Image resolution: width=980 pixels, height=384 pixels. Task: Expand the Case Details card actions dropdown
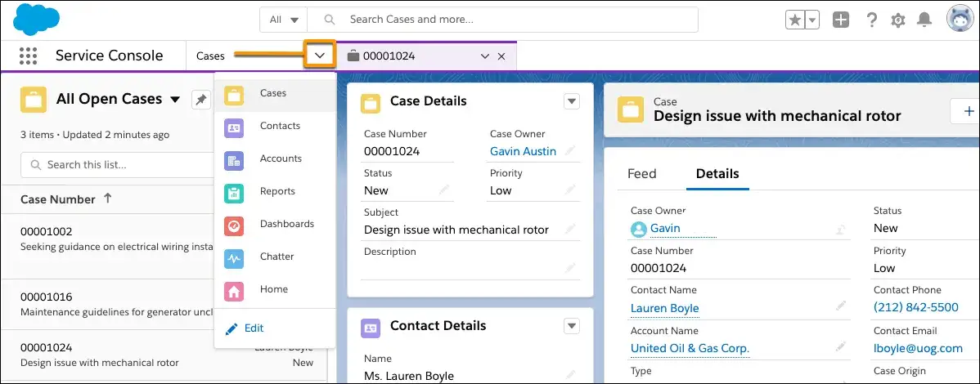(572, 101)
